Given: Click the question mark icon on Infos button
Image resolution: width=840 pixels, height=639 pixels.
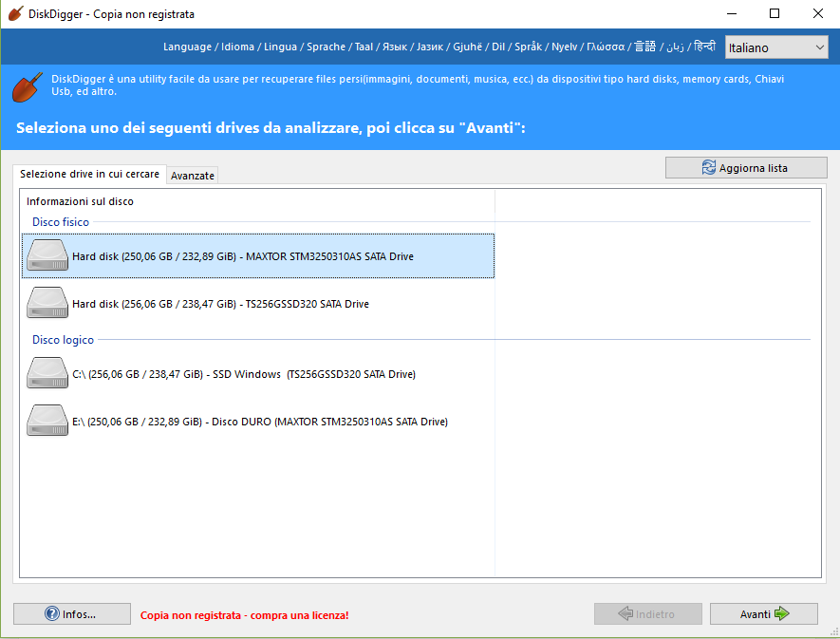Looking at the screenshot, I should click(52, 613).
